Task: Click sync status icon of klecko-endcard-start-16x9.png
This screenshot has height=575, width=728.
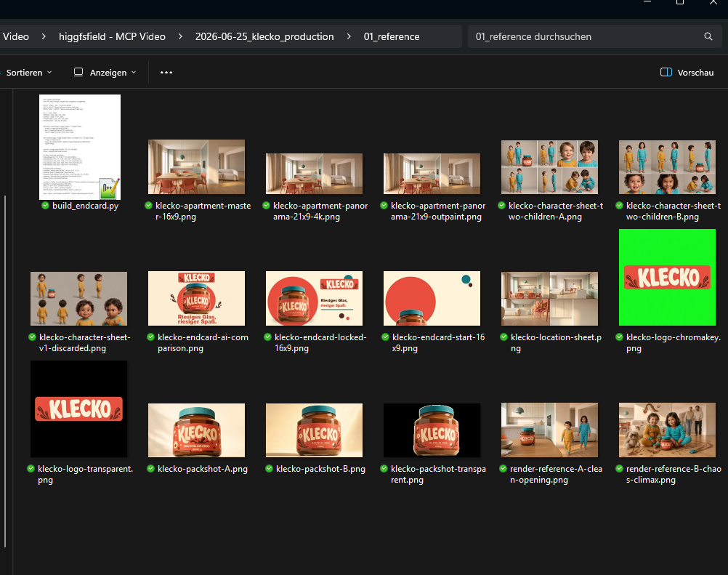Action: (385, 337)
